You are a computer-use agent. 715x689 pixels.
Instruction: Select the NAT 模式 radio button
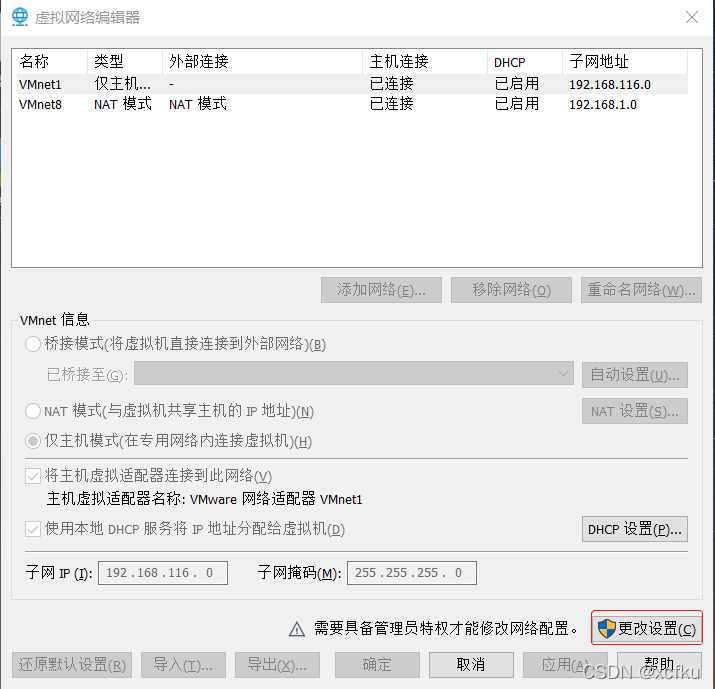[33, 411]
